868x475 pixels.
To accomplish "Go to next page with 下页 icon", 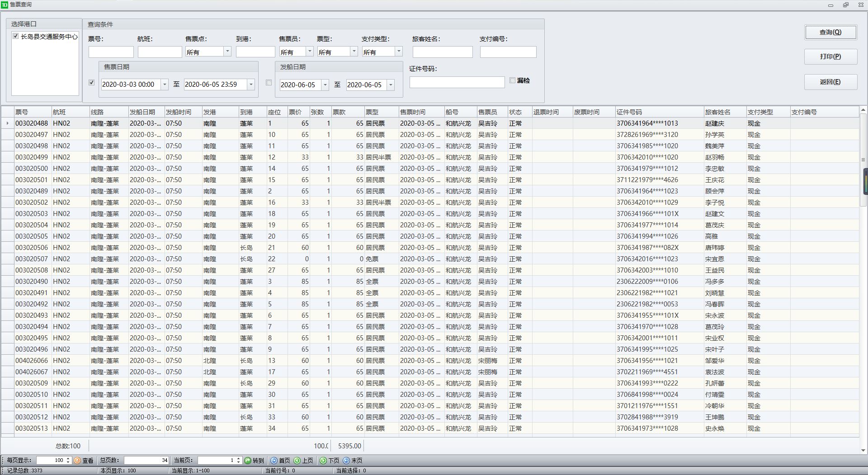I will (x=323, y=461).
